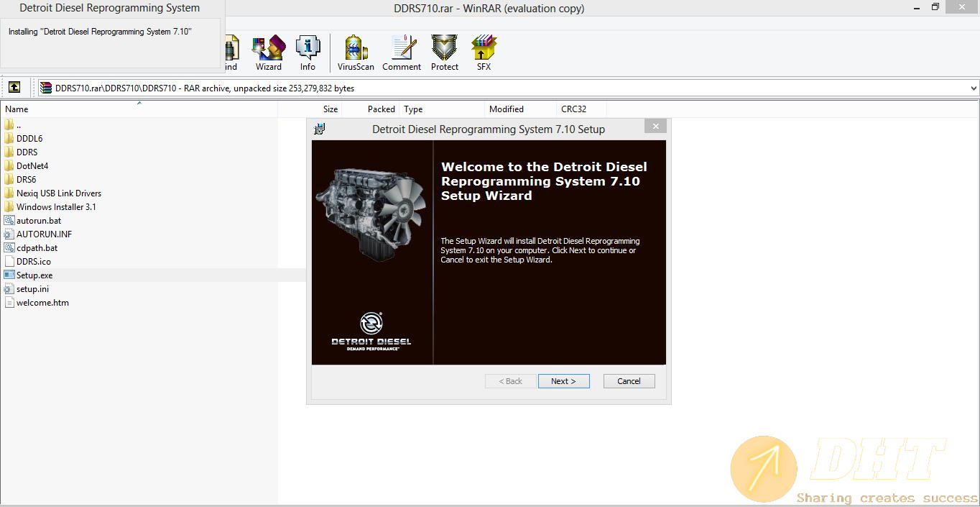Run VirusScan on the archive
980x507 pixels.
356,52
